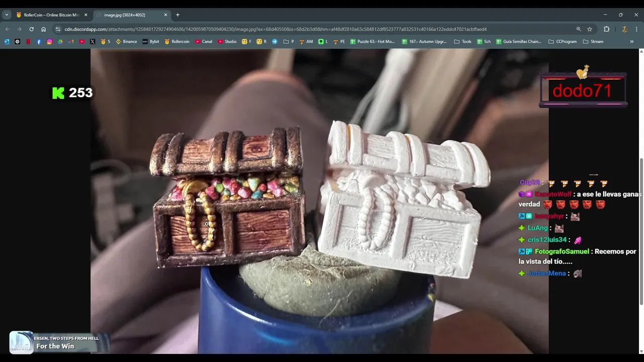Open the green 'L' bookmark

(323, 42)
